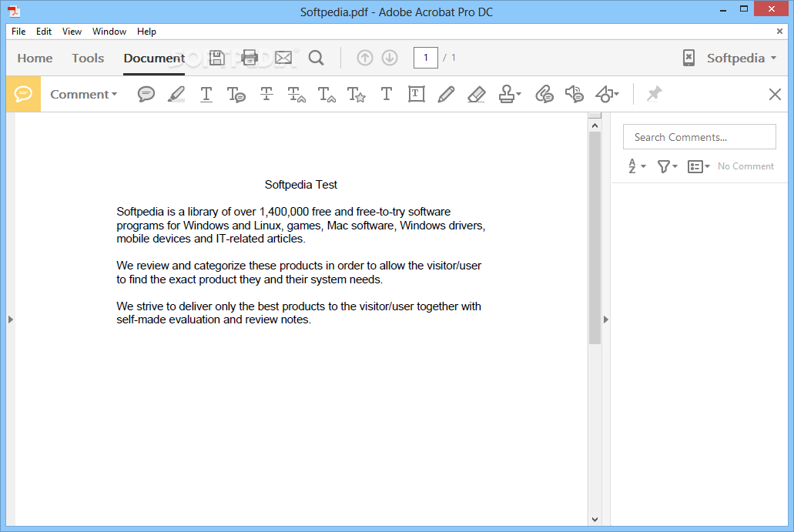Select the Highlight text tool

coord(176,94)
